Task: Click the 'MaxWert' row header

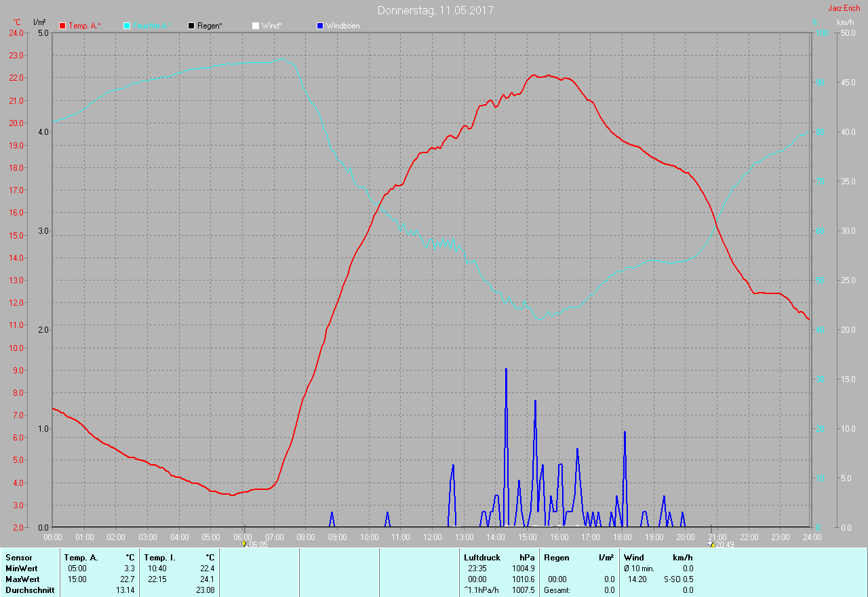Action: [22, 579]
